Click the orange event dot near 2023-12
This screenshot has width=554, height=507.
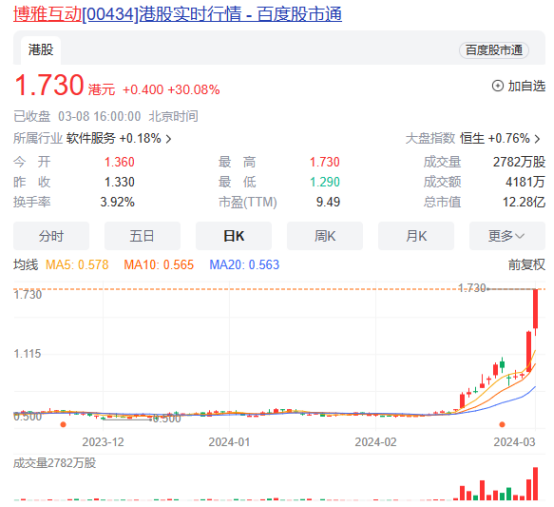click(63, 424)
